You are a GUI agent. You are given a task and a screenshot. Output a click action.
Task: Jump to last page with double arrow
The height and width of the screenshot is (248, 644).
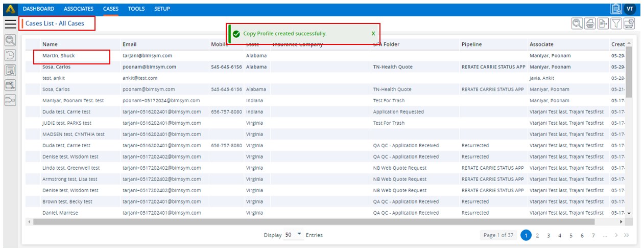click(x=627, y=236)
